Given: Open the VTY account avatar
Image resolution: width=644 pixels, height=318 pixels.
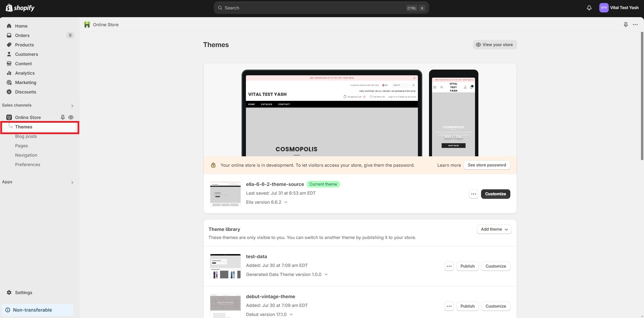Looking at the screenshot, I should click(604, 8).
